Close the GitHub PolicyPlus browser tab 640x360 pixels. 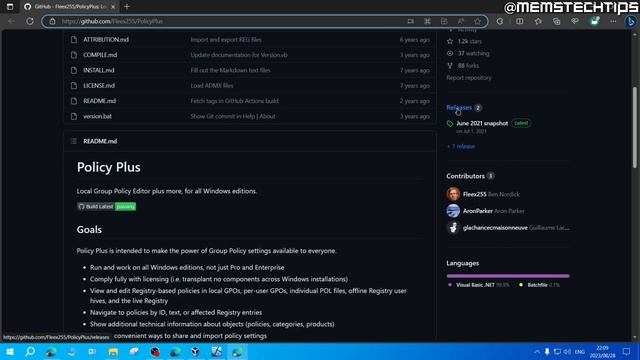pyautogui.click(x=113, y=7)
